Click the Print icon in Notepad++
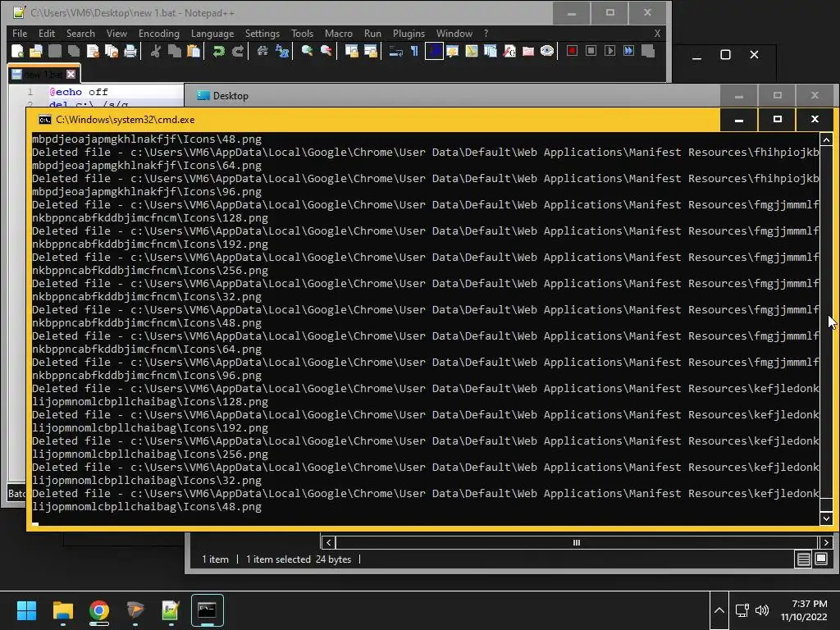The height and width of the screenshot is (630, 840). [130, 52]
